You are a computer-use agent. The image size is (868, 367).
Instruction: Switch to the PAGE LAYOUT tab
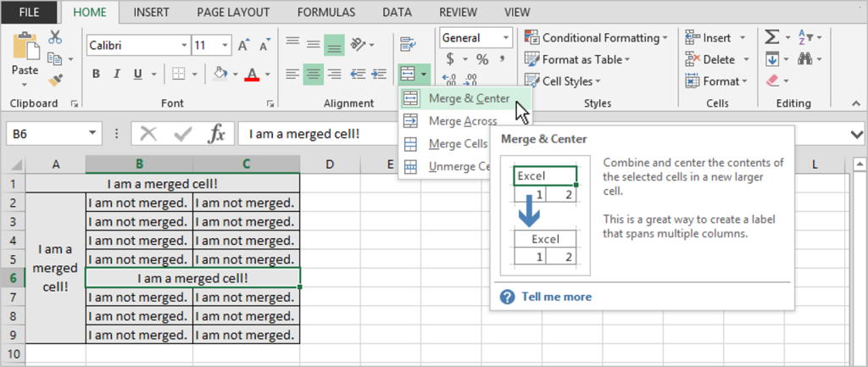pos(233,12)
